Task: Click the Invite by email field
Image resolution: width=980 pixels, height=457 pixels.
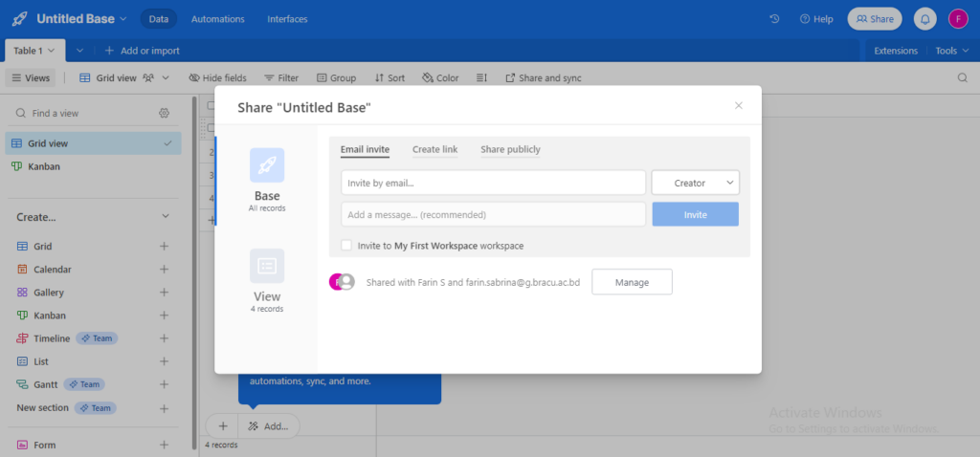Action: [x=493, y=183]
